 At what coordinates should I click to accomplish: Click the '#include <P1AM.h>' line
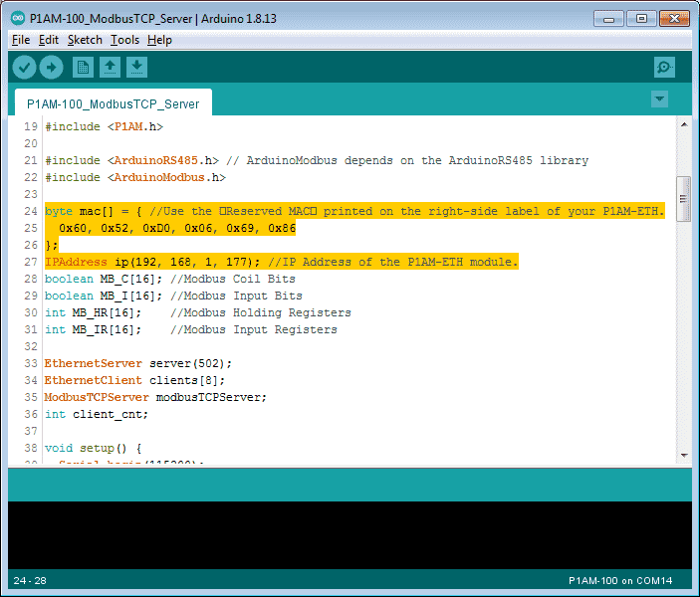point(104,126)
